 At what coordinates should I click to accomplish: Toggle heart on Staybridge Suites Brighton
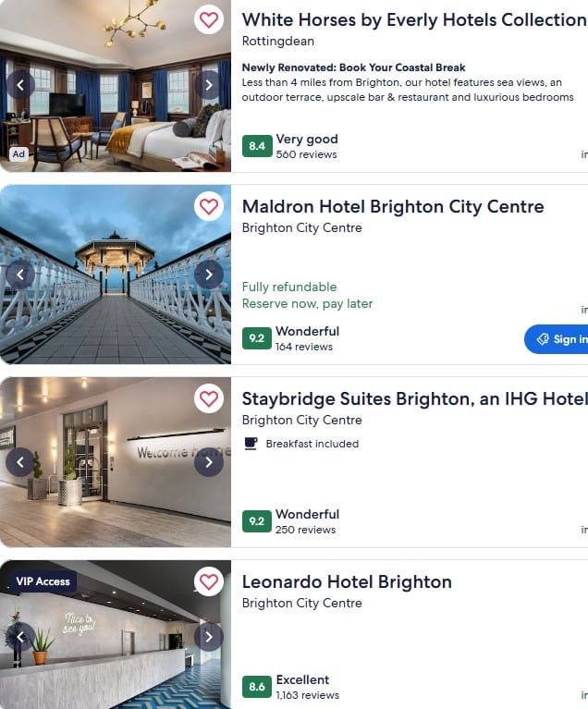point(209,398)
